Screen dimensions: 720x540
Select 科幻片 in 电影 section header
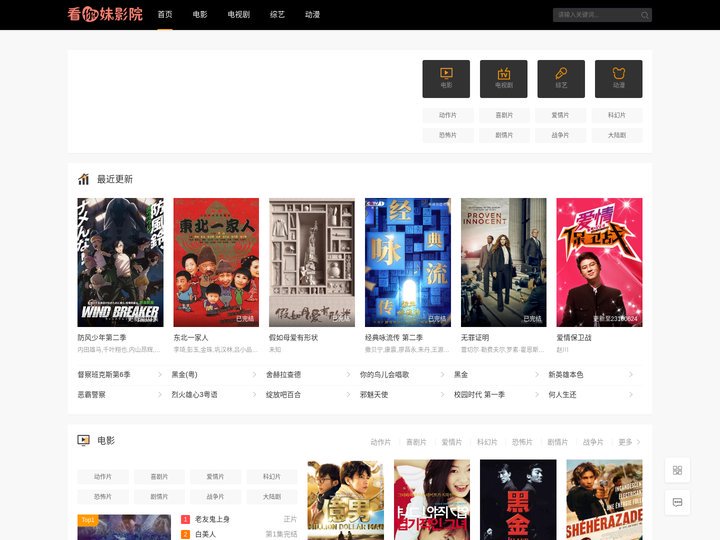coord(487,442)
